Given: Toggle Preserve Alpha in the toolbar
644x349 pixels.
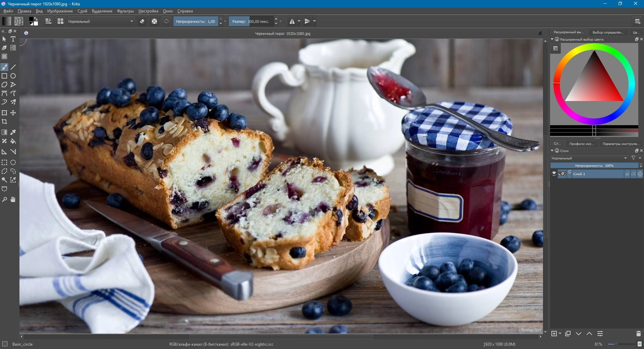Looking at the screenshot, I should (154, 21).
